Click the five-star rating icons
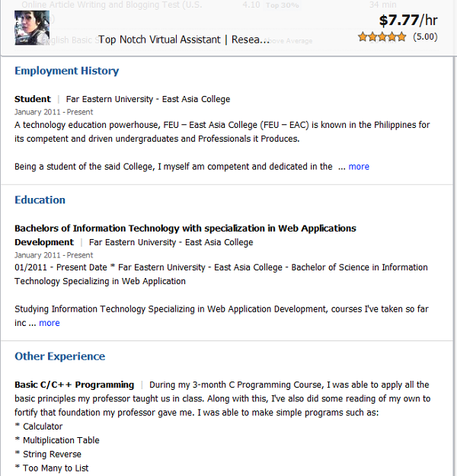 point(382,37)
